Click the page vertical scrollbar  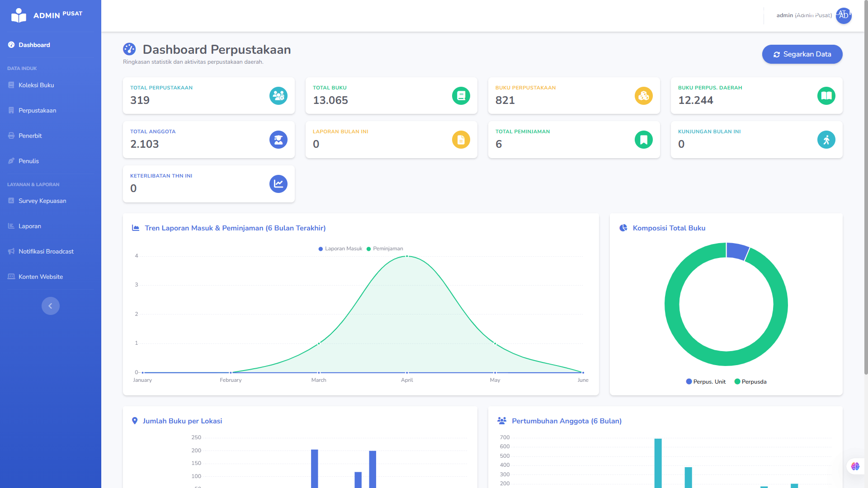[x=866, y=188]
